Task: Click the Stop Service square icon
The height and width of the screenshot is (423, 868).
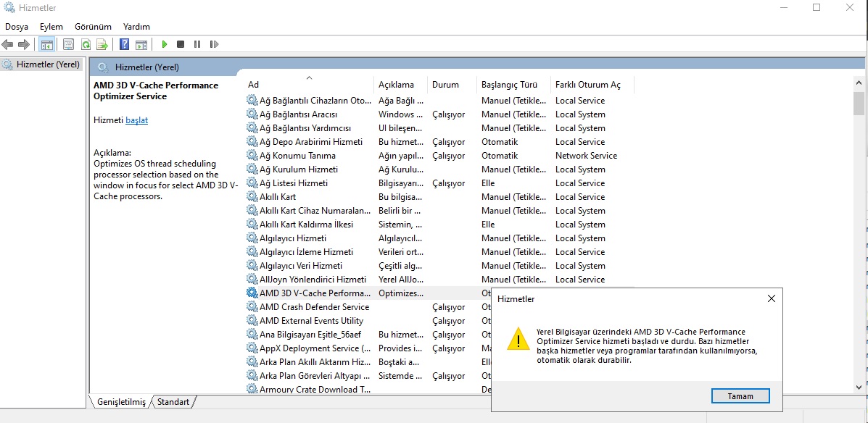Action: pyautogui.click(x=181, y=44)
